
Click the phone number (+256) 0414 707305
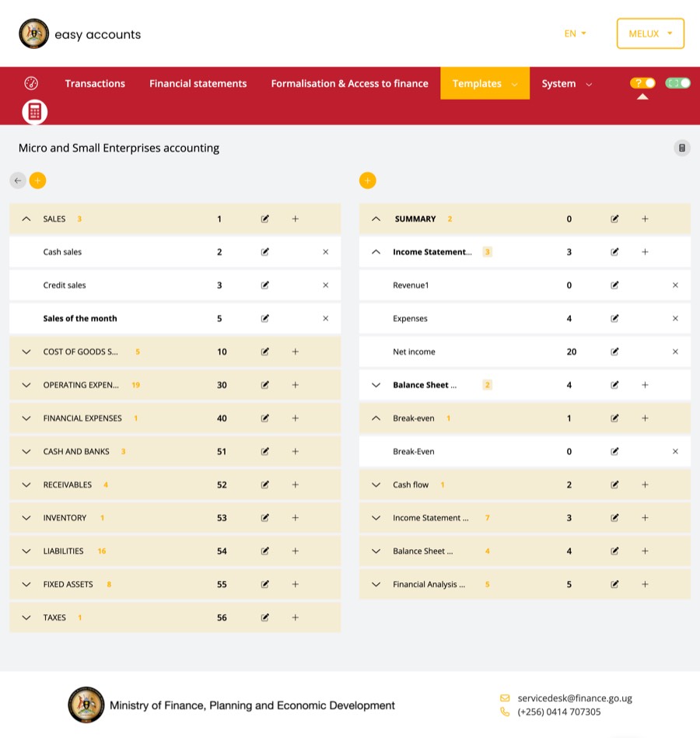[558, 712]
